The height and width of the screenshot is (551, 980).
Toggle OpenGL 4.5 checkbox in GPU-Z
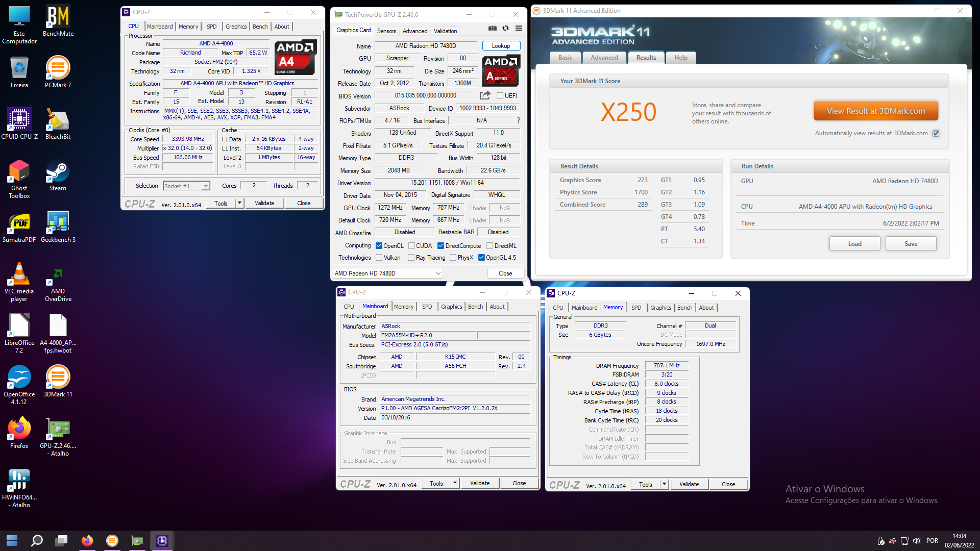(481, 258)
